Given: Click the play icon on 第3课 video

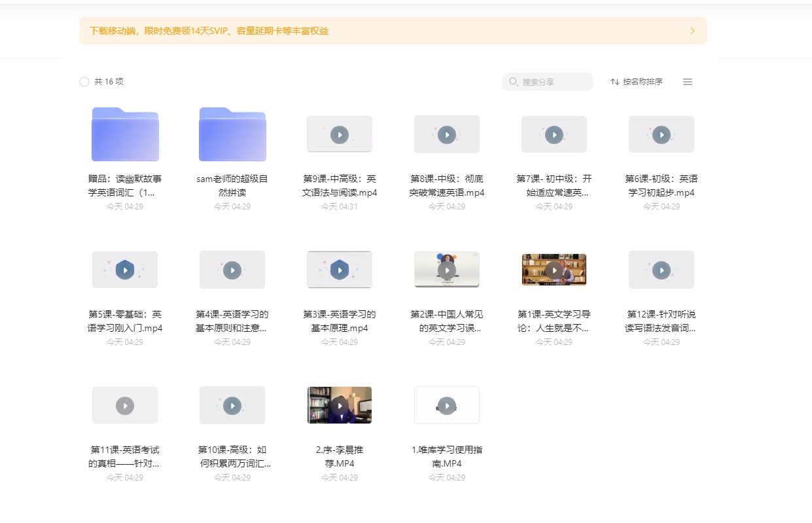Looking at the screenshot, I should 340,269.
